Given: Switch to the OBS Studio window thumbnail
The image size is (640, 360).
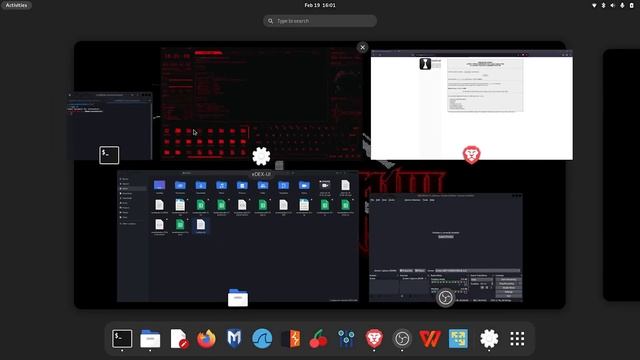Looking at the screenshot, I should (x=446, y=247).
